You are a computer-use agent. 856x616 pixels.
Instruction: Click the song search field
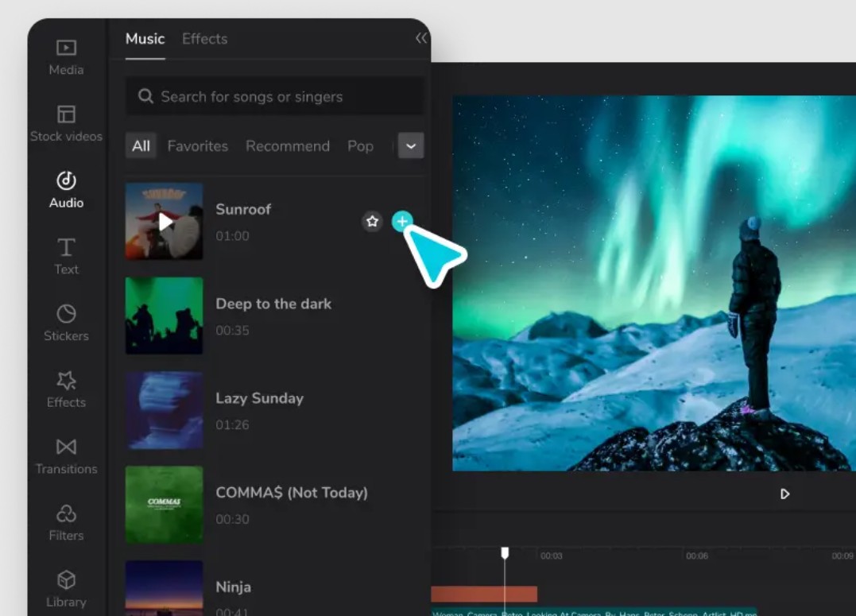(274, 96)
